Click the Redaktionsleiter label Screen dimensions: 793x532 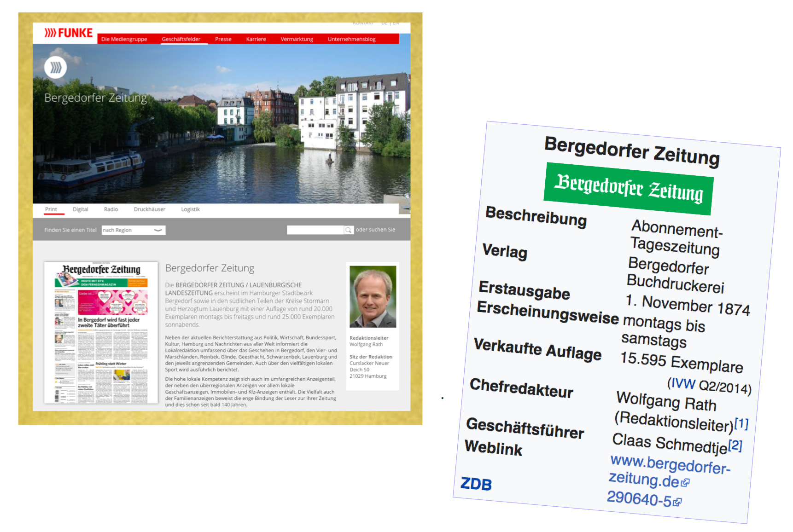pos(369,338)
